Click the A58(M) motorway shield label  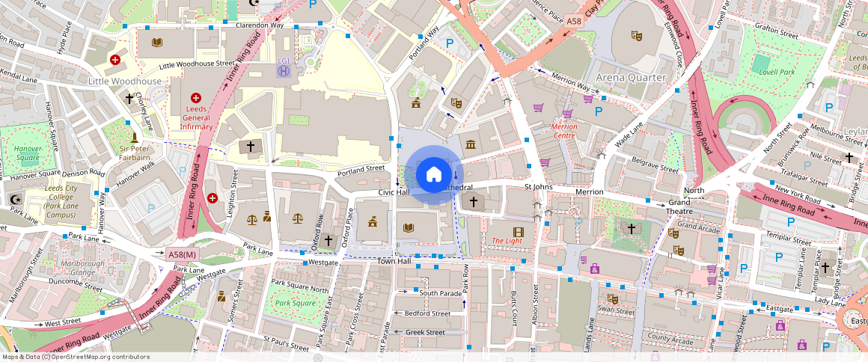[182, 255]
